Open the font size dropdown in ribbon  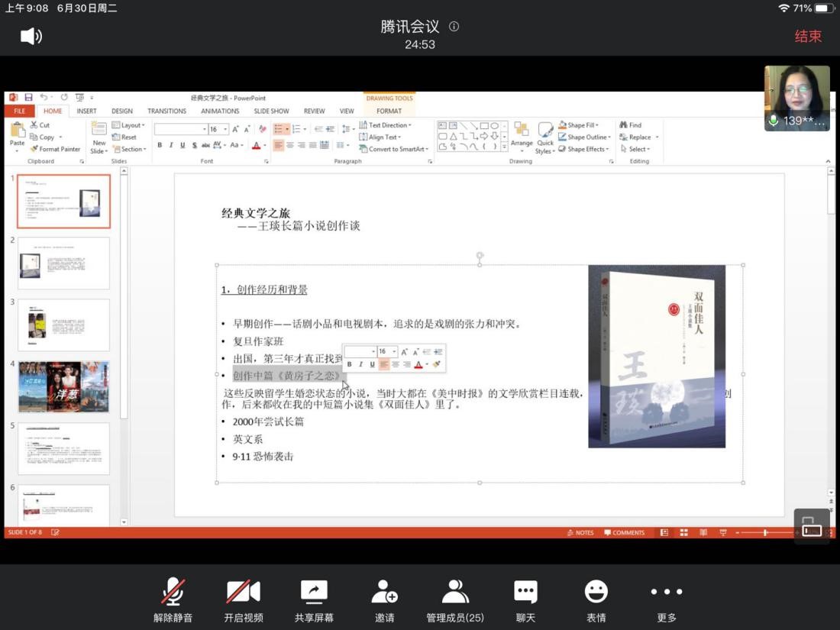click(225, 130)
